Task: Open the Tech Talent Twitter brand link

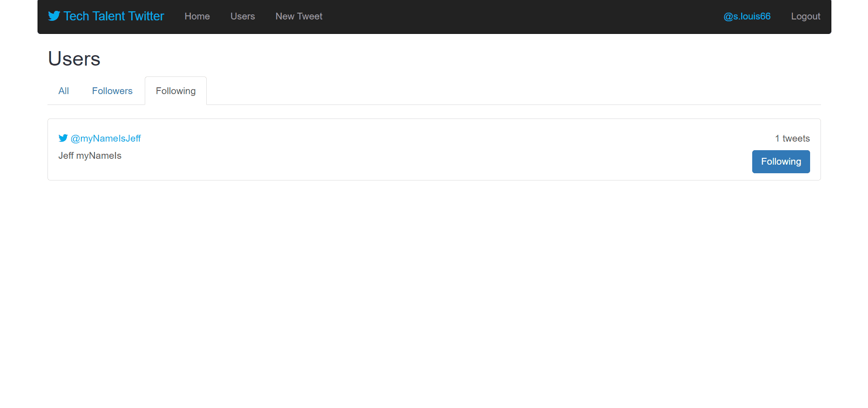Action: click(x=106, y=16)
